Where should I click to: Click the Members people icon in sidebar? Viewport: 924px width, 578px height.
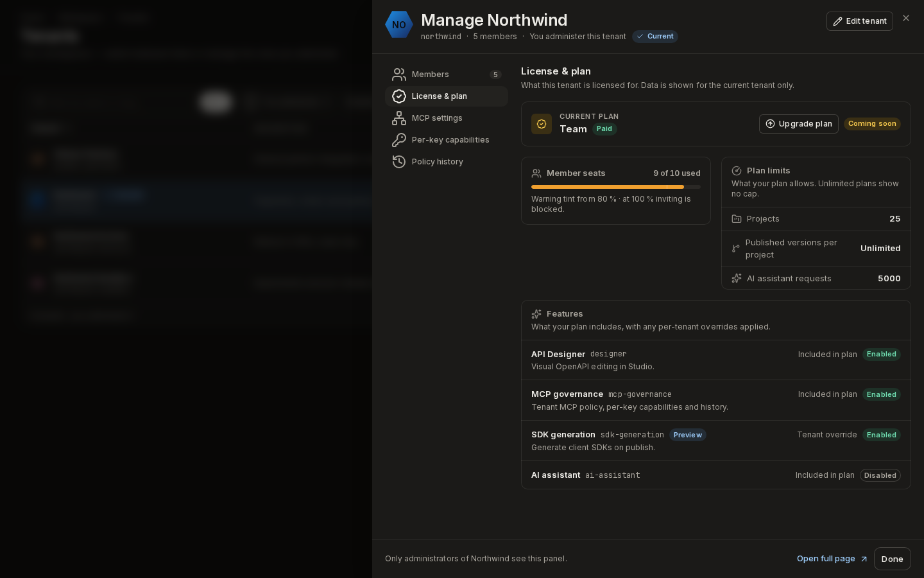[399, 74]
